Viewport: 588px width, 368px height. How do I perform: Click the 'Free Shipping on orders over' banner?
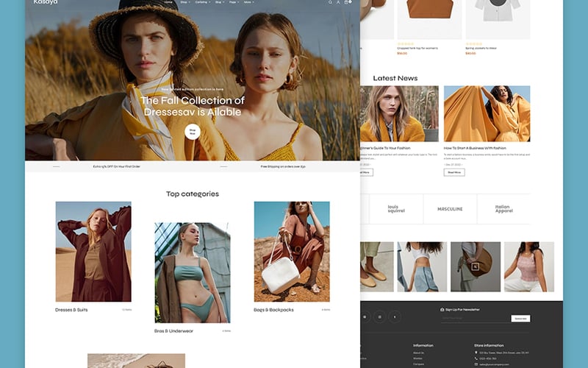pos(283,166)
